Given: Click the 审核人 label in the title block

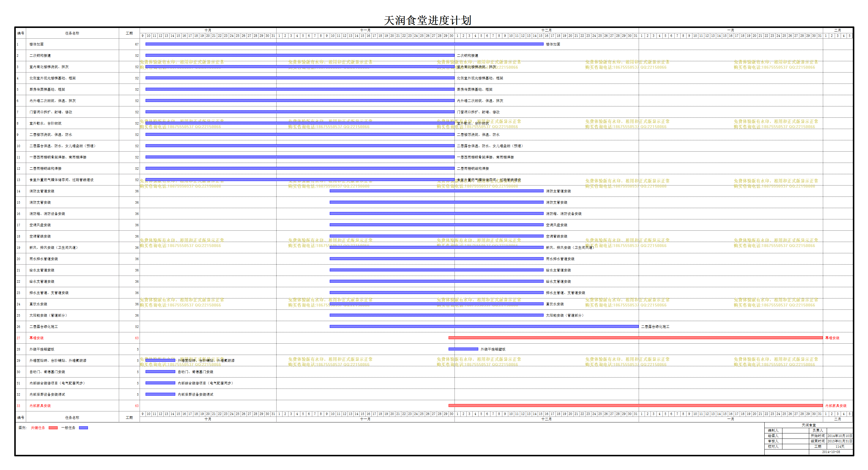Looking at the screenshot, I should [773, 441].
